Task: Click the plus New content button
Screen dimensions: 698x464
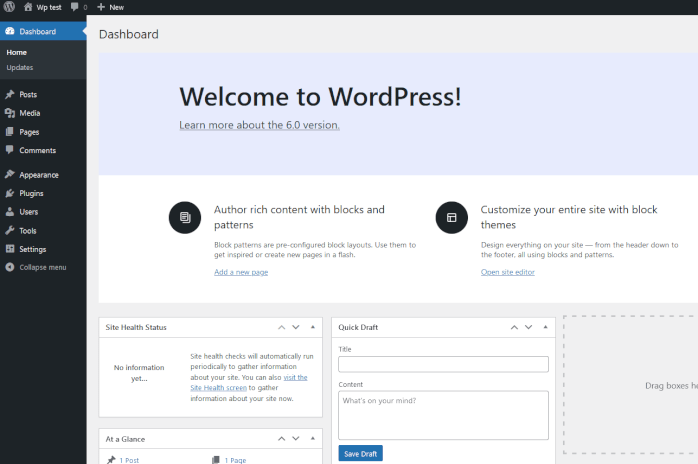Action: [101, 7]
